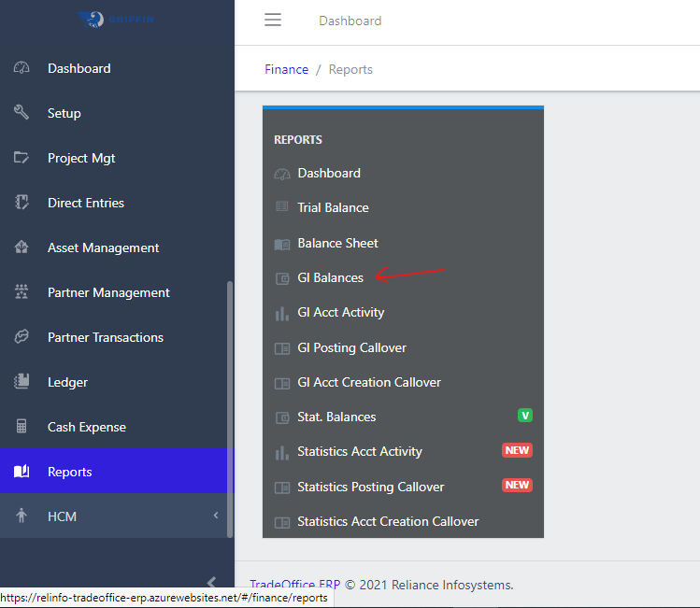This screenshot has width=700, height=608.
Task: Click the Partner Transactions link icon
Action: (21, 337)
